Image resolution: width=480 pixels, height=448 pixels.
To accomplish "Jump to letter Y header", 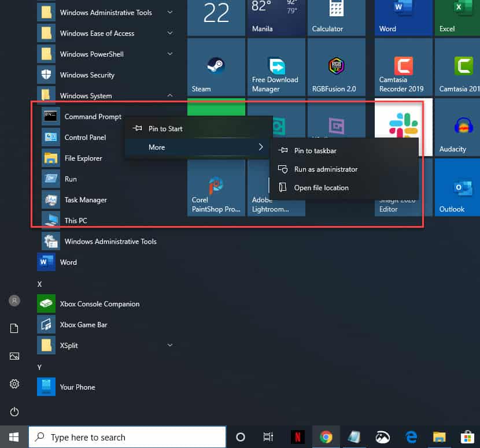I will tap(39, 367).
